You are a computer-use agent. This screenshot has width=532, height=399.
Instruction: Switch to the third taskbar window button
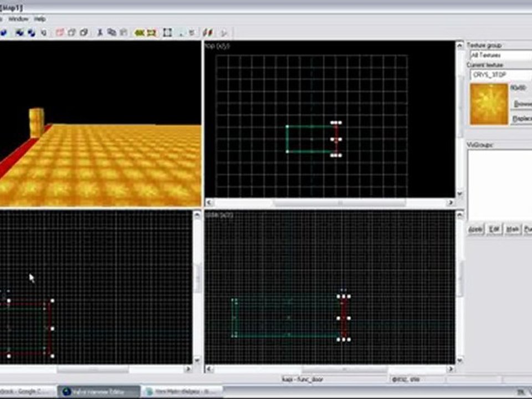pyautogui.click(x=182, y=392)
